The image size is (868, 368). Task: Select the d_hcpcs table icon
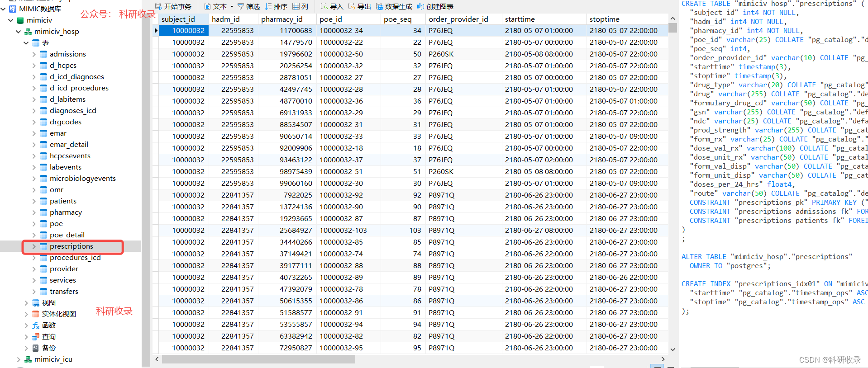point(43,66)
